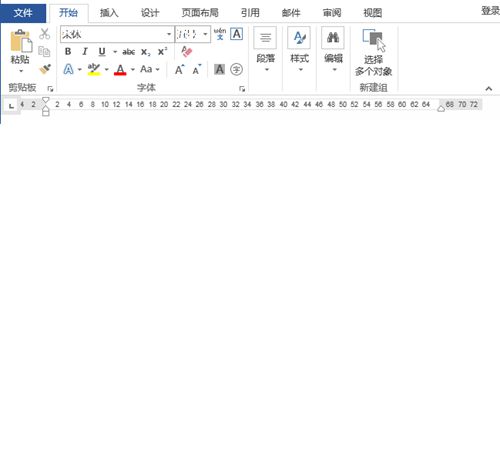Apply the red font color swatch
The width and height of the screenshot is (500, 471).
click(x=120, y=69)
